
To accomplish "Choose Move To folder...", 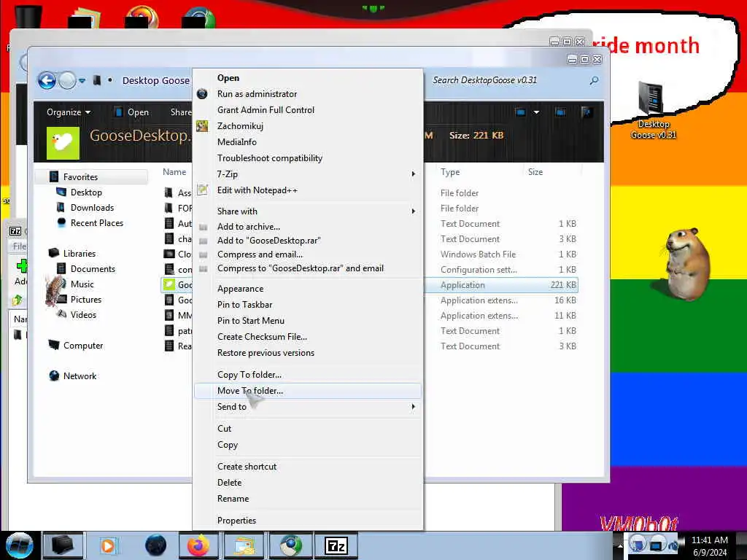I will coord(307,391).
